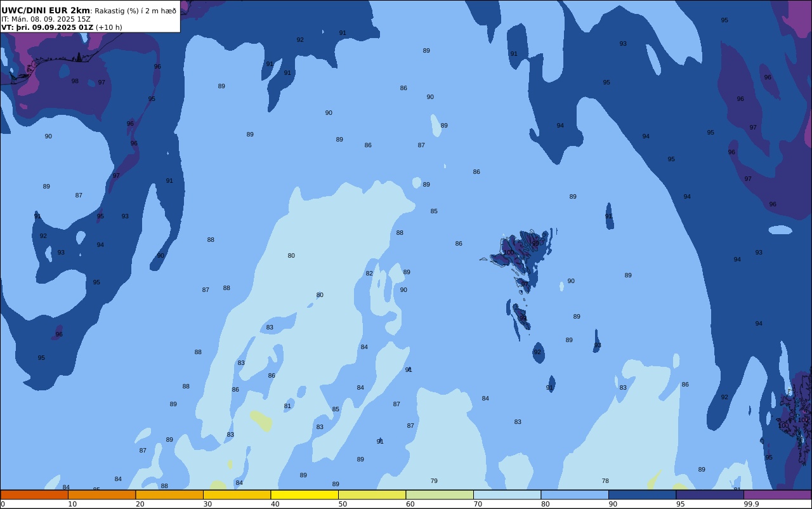Click the humidity value '79' on the map
The image size is (812, 509).
tap(434, 481)
